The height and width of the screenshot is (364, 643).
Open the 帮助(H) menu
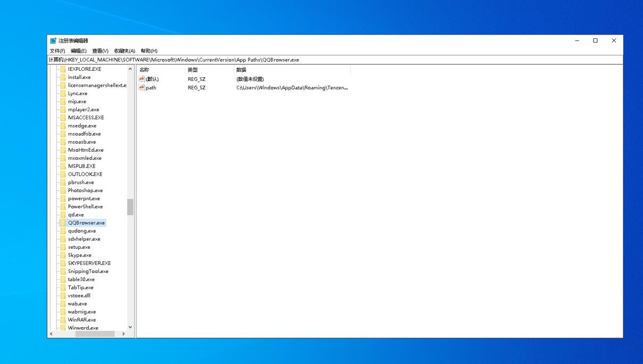point(149,51)
